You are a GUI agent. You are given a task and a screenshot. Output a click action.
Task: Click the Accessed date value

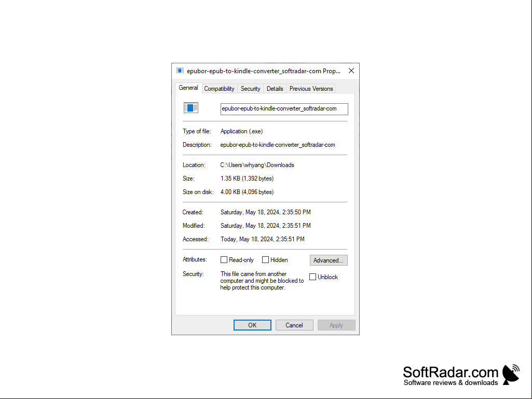(x=262, y=239)
